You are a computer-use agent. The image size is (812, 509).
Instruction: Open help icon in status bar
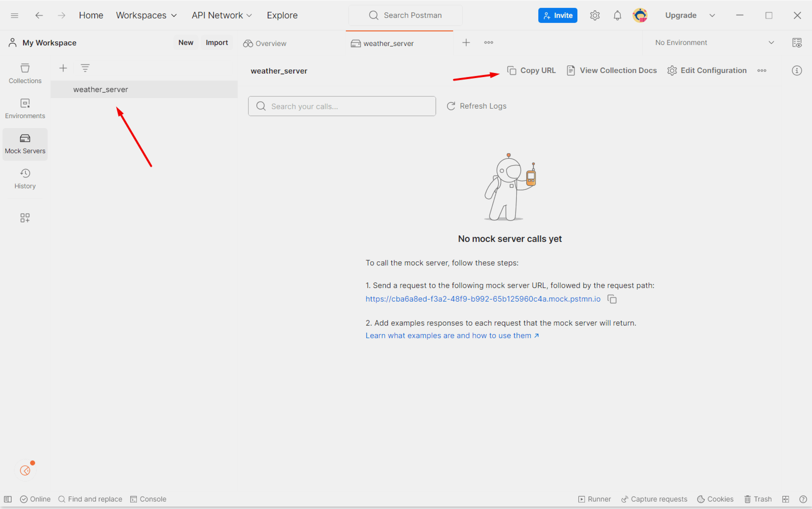(x=803, y=499)
